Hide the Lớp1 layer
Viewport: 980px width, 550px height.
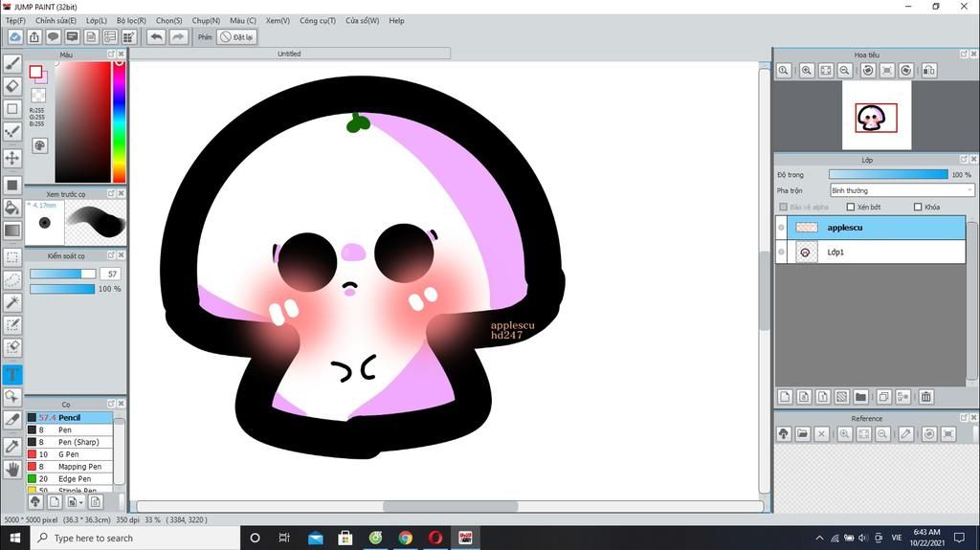tap(781, 252)
